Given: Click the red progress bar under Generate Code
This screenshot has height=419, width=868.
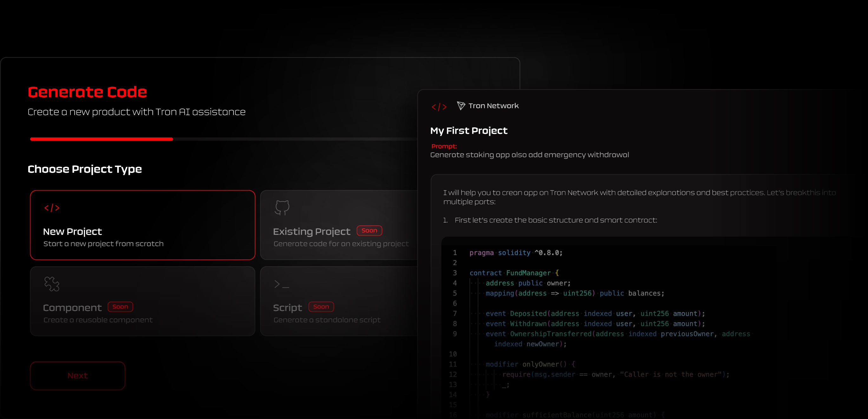Looking at the screenshot, I should [x=102, y=139].
